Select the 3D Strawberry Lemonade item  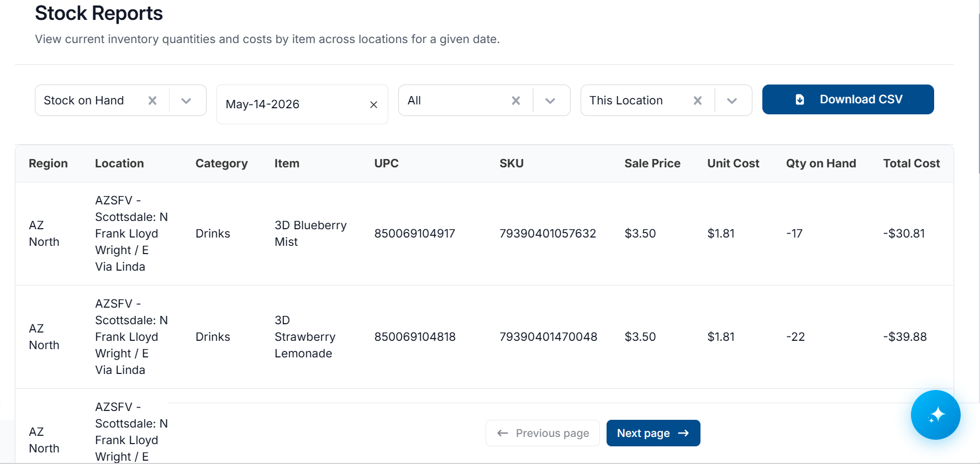[x=305, y=337]
